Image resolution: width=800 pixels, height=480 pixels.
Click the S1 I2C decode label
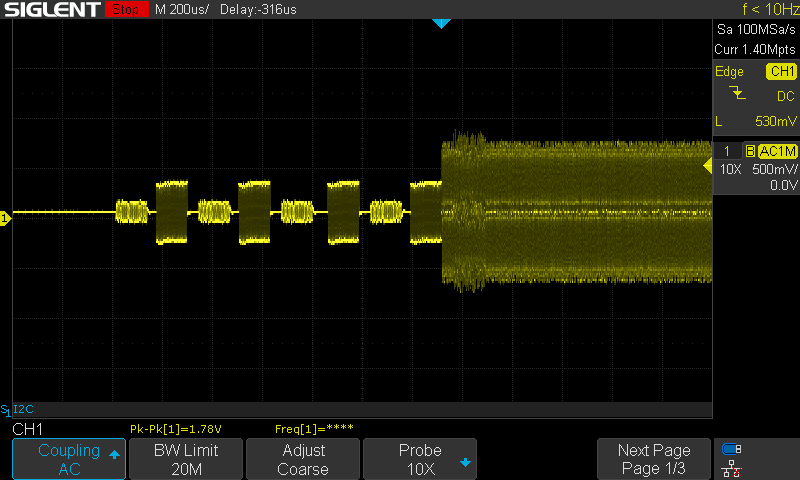[17, 410]
